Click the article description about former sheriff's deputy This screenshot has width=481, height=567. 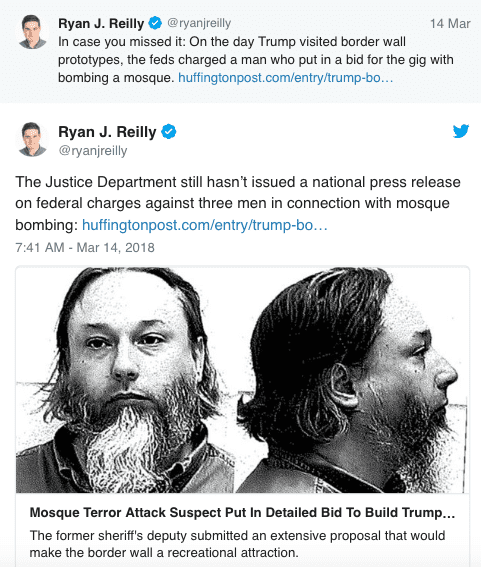pyautogui.click(x=237, y=544)
